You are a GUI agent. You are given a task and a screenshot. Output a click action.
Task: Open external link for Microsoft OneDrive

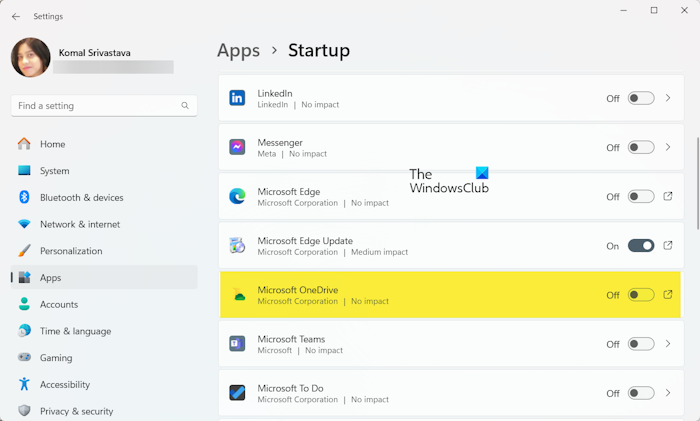668,295
